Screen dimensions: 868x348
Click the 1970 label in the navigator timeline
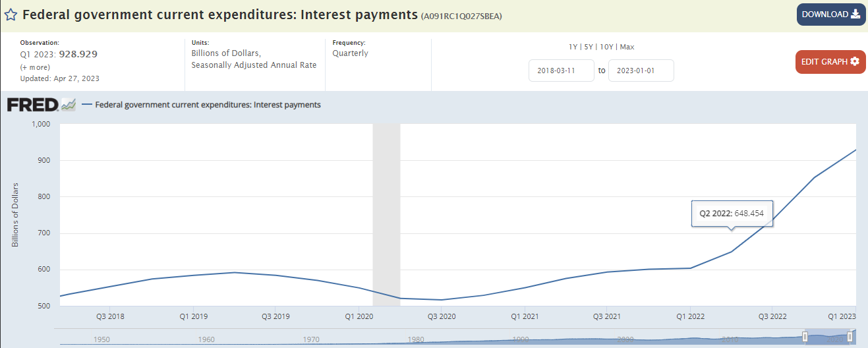[311, 339]
